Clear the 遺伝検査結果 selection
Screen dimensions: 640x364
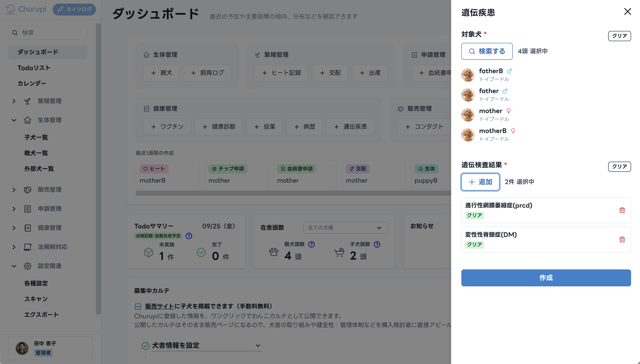tap(619, 167)
